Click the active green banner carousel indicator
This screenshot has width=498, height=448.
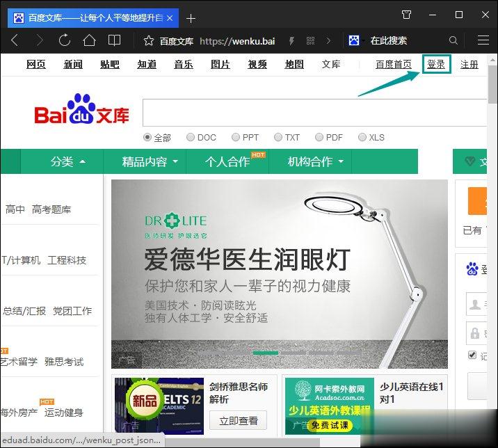266,353
